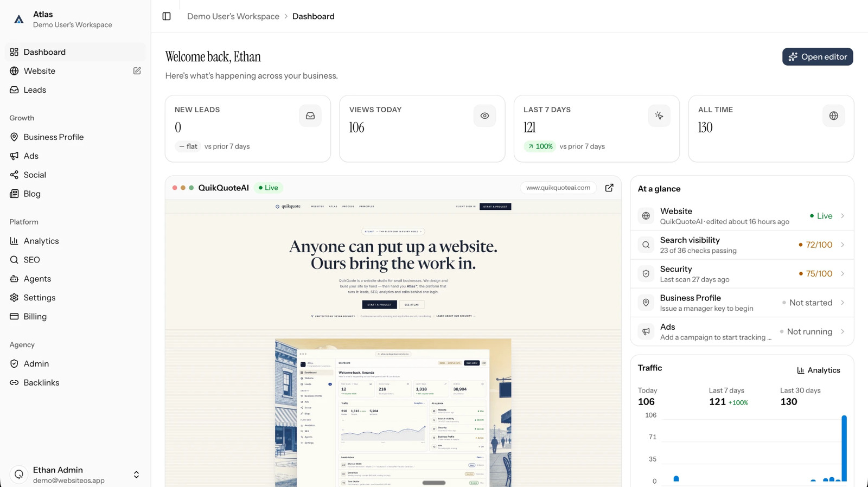868x487 pixels.
Task: Click the user avatar icon for Ethan Admin
Action: (19, 475)
